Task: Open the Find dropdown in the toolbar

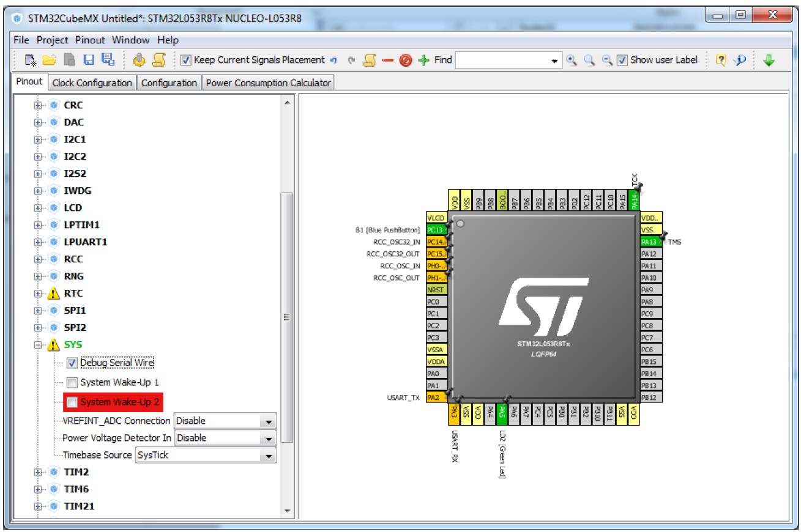Action: [x=555, y=61]
